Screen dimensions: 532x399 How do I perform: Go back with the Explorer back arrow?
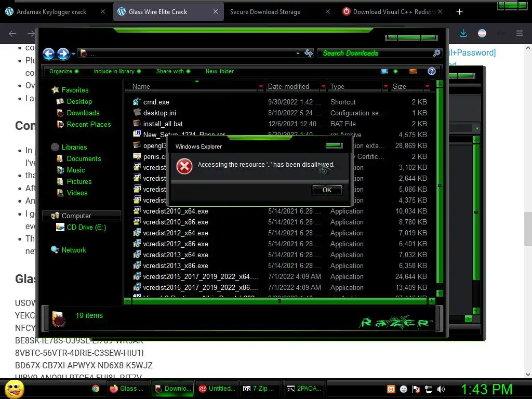(49, 54)
